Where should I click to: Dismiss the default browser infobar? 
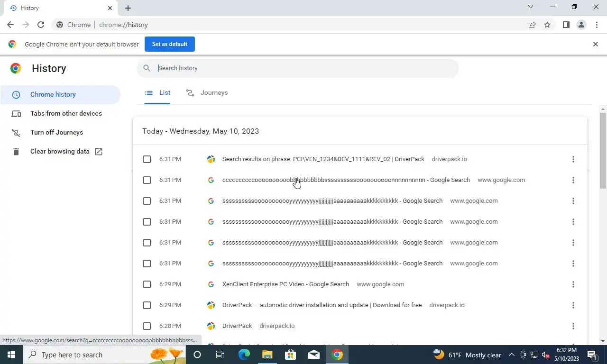coord(596,44)
